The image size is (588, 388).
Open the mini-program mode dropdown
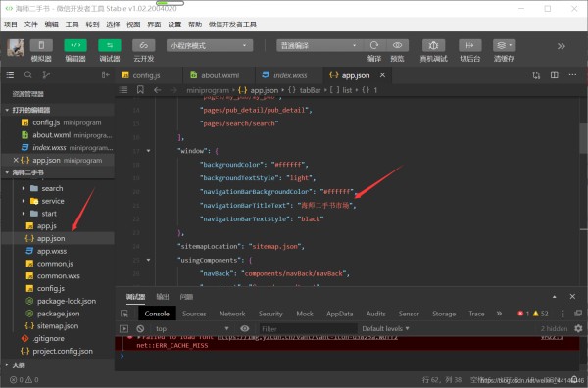coord(210,46)
